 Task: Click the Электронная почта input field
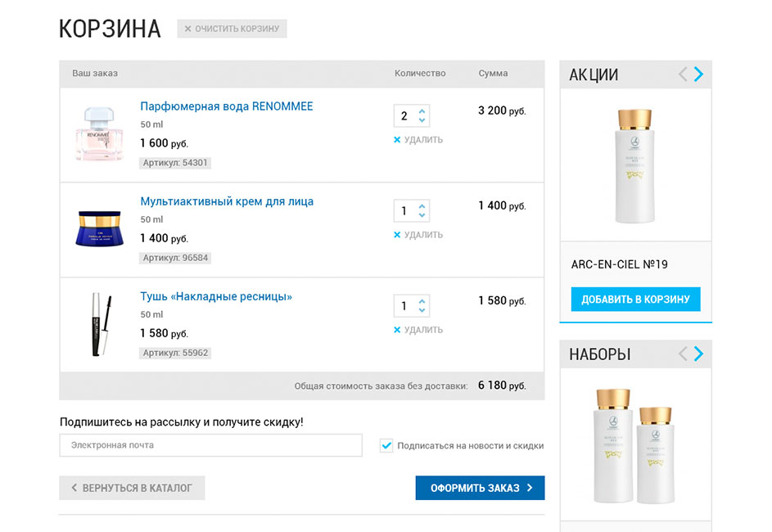point(210,445)
